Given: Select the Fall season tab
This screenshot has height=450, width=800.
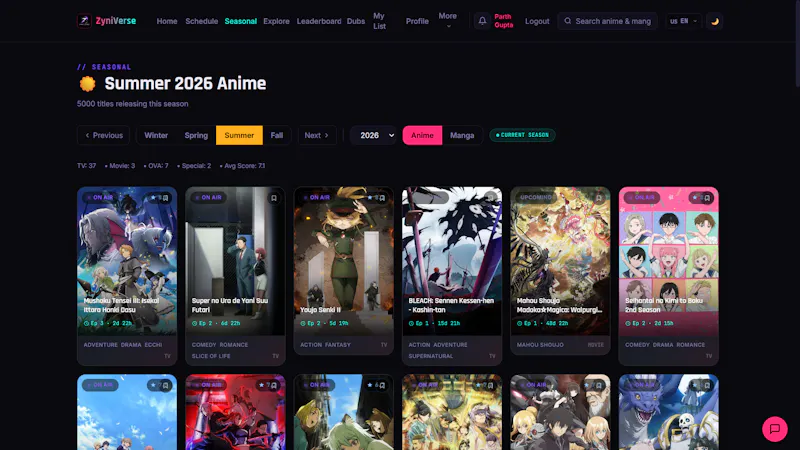Looking at the screenshot, I should (x=277, y=135).
